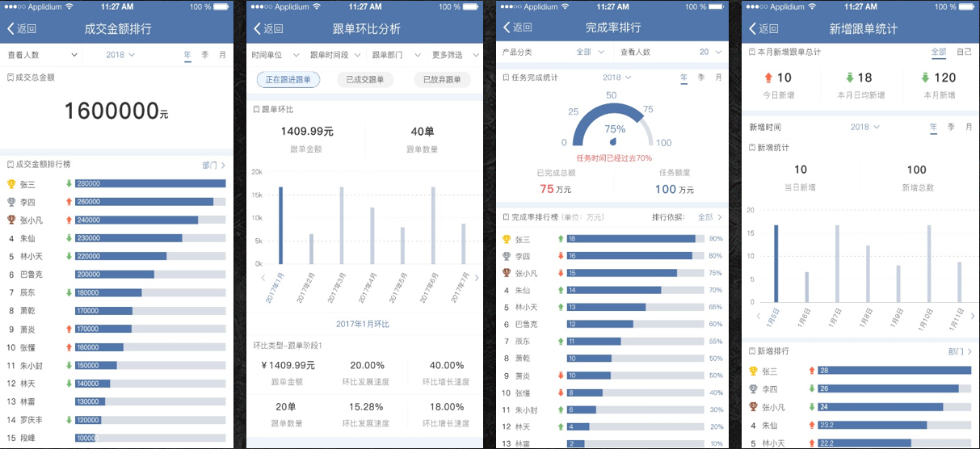This screenshot has height=449, width=980.
Task: Click green down arrow above 本月新增
Action: [x=923, y=78]
